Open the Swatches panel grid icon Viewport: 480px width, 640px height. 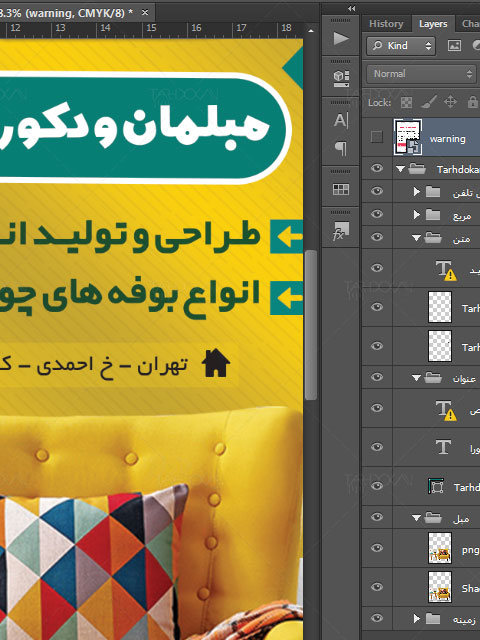(341, 189)
